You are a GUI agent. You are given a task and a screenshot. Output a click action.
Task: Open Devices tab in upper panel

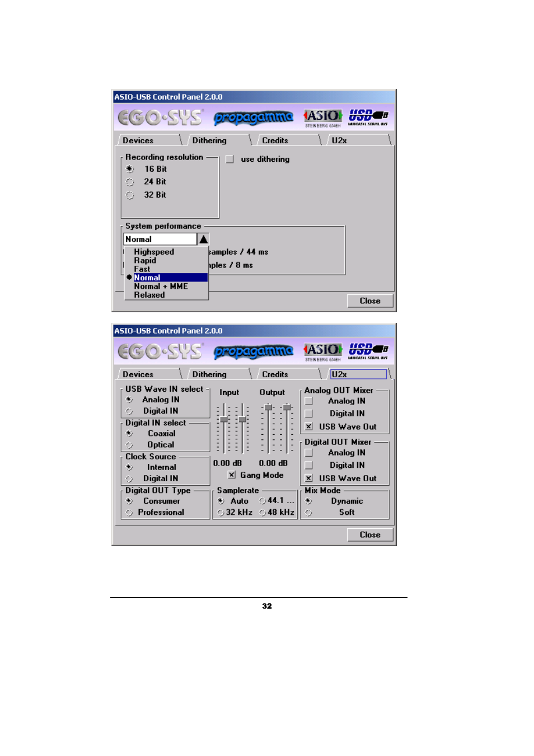[149, 140]
